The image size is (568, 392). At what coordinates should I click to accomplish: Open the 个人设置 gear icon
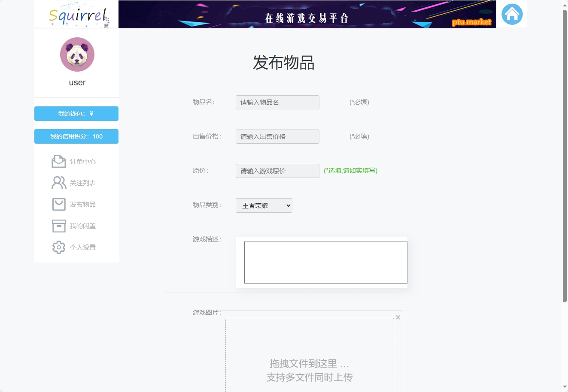tap(58, 247)
